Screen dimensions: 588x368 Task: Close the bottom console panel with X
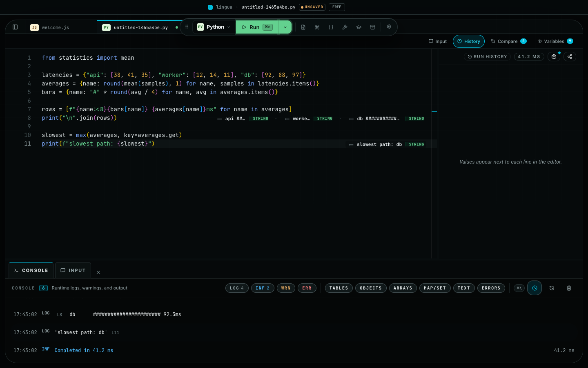(98, 272)
